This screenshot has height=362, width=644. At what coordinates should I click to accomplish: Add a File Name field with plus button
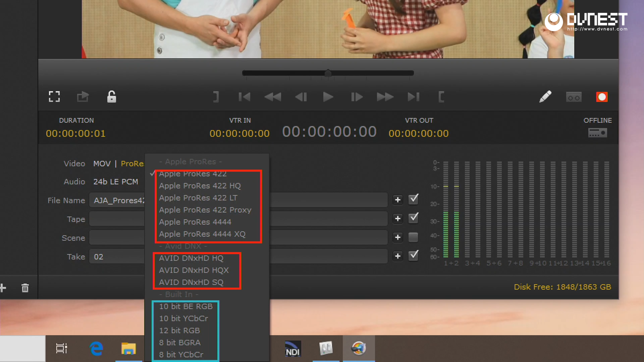(398, 200)
